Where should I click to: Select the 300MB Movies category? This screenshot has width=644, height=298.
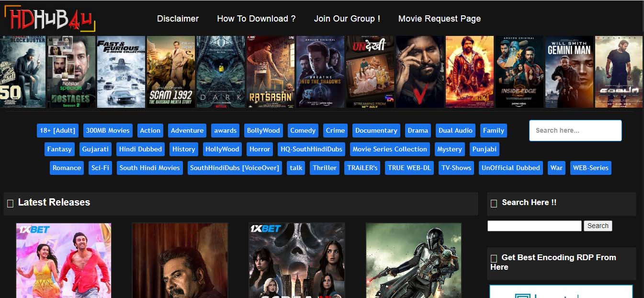coord(108,130)
